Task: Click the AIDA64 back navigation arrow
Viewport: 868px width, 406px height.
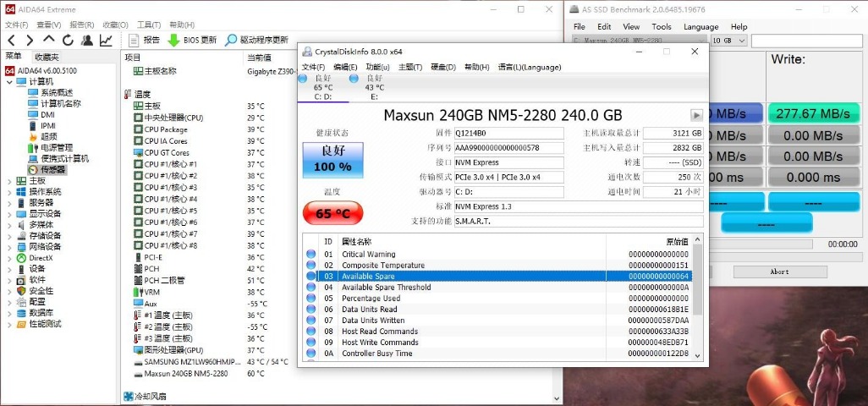Action: pyautogui.click(x=11, y=40)
